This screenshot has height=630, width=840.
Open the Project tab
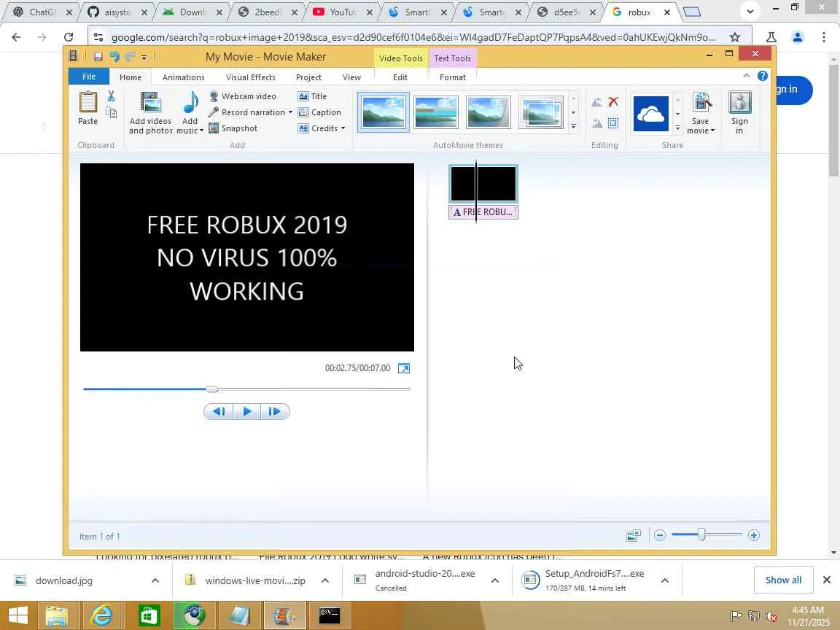click(x=308, y=77)
